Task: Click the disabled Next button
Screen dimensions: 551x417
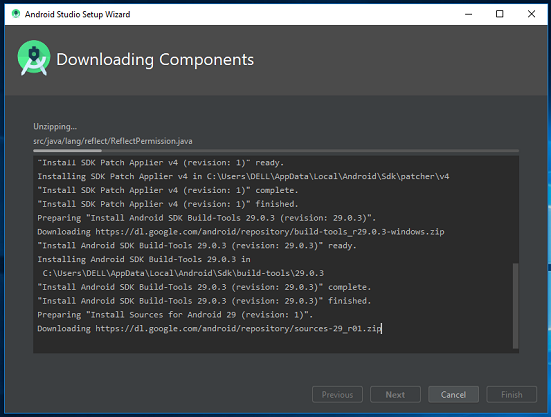Action: 395,395
